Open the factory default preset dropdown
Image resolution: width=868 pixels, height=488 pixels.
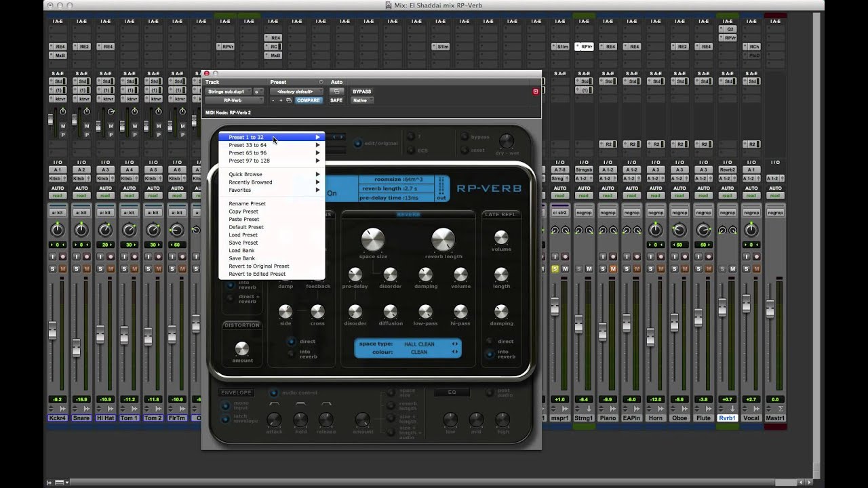pos(296,91)
